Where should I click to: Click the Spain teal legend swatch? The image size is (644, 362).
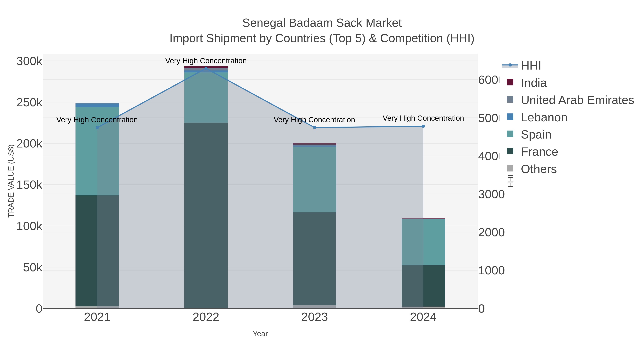510,134
